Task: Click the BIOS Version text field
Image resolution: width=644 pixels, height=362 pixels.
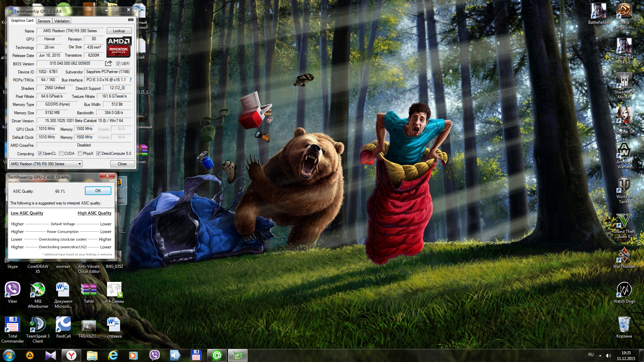Action: pyautogui.click(x=70, y=63)
